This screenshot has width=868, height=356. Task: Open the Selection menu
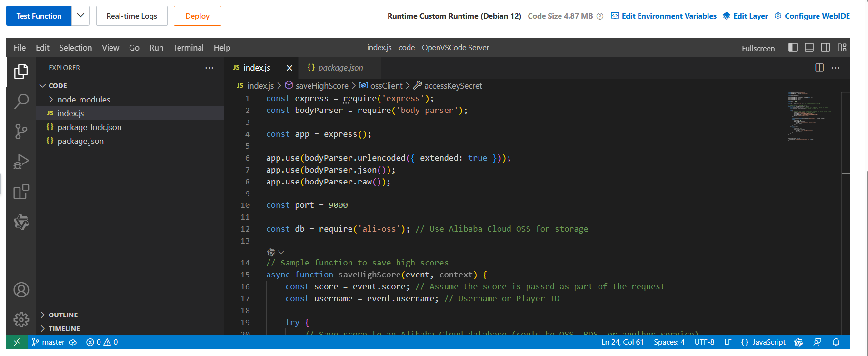75,48
